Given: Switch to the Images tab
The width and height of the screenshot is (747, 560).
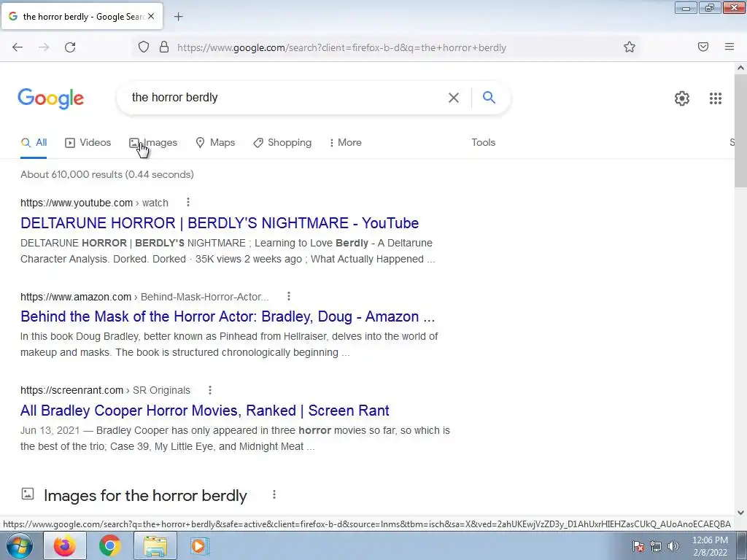Looking at the screenshot, I should [x=153, y=142].
